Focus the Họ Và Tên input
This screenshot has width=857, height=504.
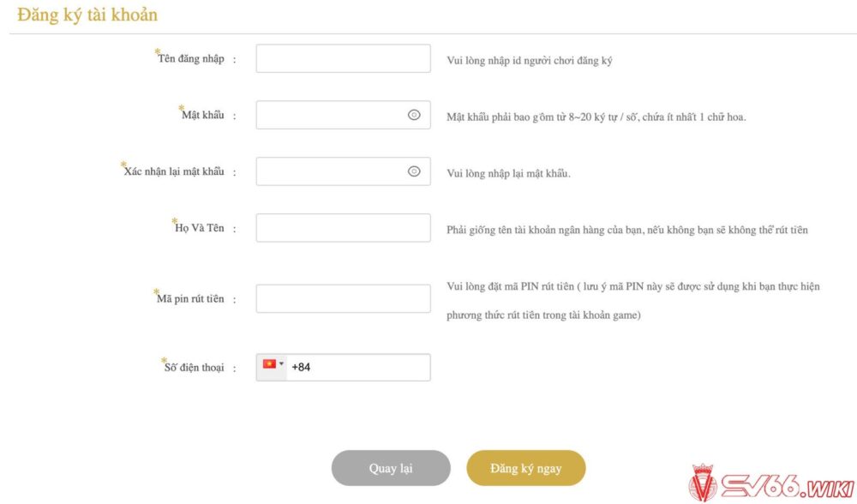344,228
